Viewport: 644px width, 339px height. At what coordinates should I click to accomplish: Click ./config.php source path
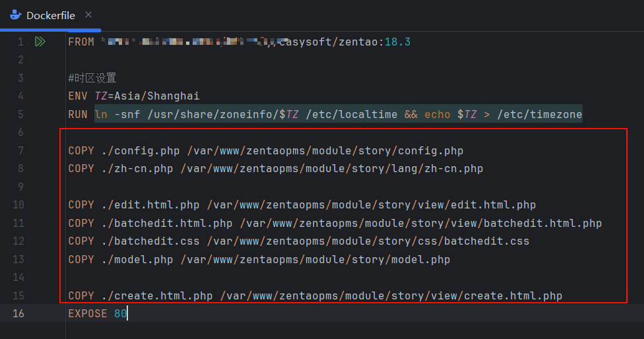point(141,150)
